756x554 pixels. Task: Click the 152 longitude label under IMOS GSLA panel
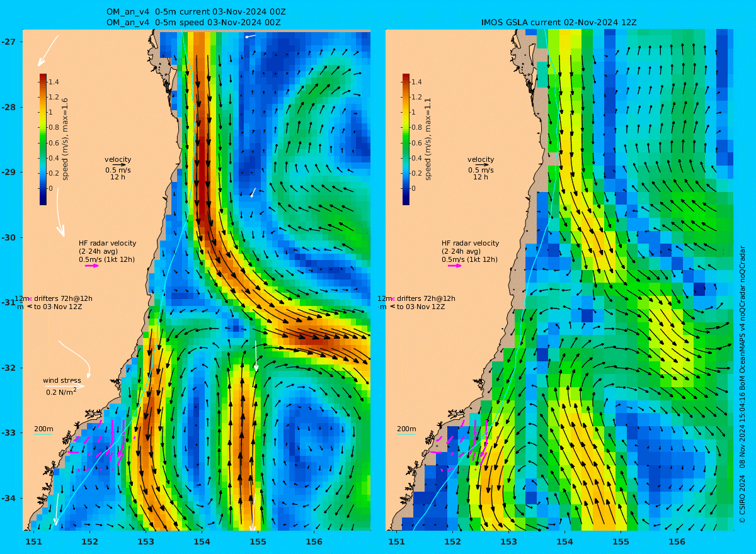[x=452, y=541]
